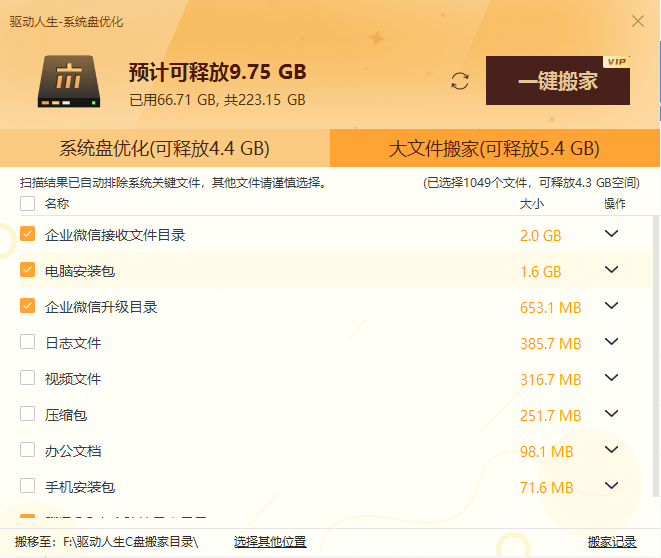Check the 视频文件 checkbox

27,378
